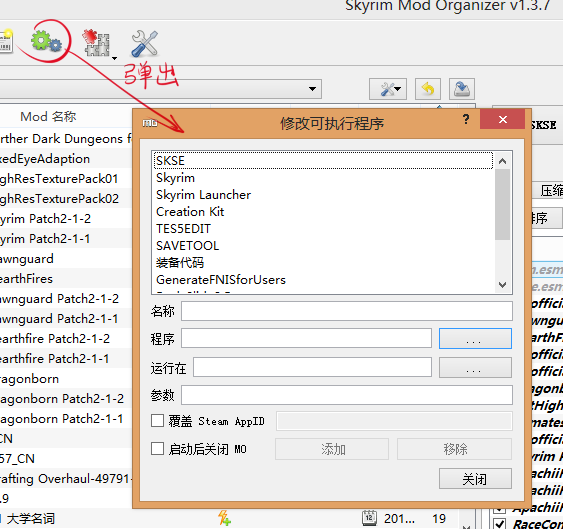This screenshot has width=563, height=529.
Task: Expand the puzzle icon dropdown arrow
Action: 114,58
